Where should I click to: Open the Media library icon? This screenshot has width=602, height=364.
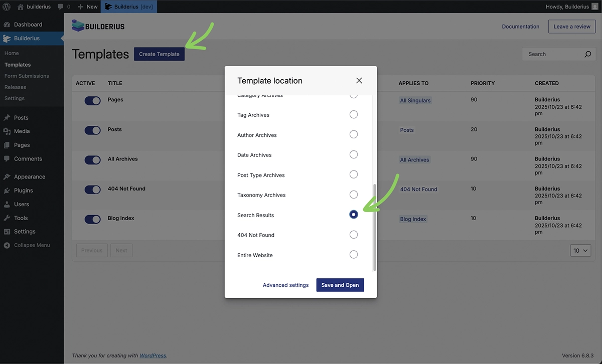click(7, 131)
